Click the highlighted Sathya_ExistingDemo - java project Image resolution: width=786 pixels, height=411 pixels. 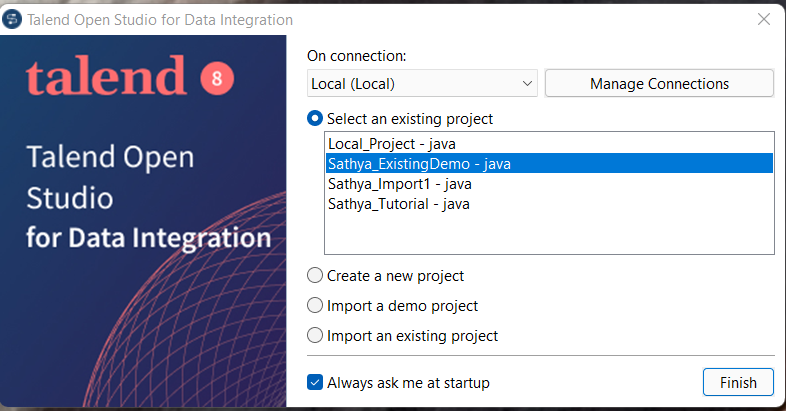coord(420,164)
